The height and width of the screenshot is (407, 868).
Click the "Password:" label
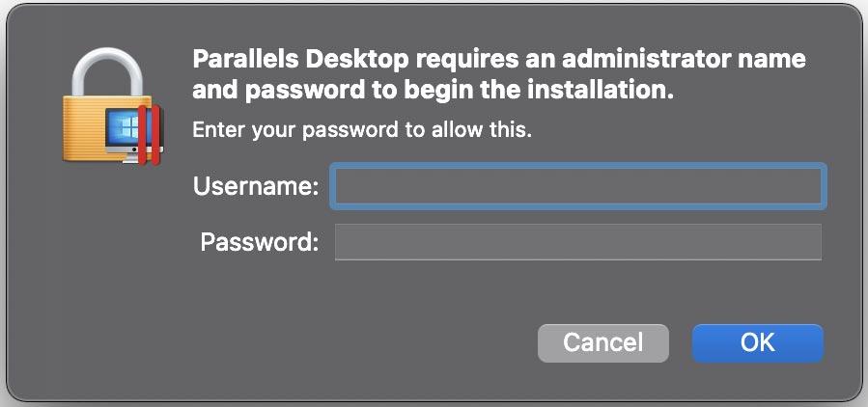(259, 242)
